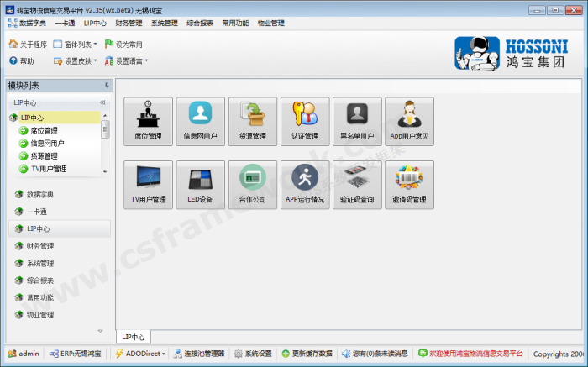Open the 席位管理 seat management module
588x367 pixels.
[148, 122]
